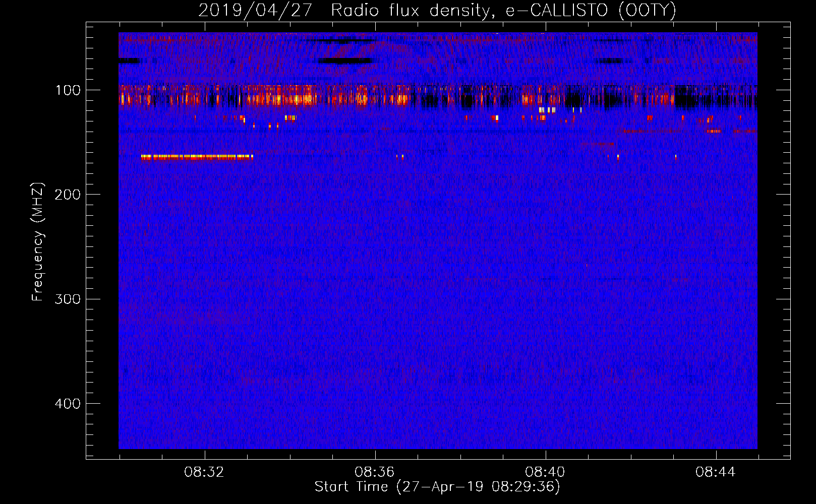Click the "Start Time (27-Apr-19 08:29:36)" label
Viewport: 816px width, 504px height.
pyautogui.click(x=437, y=487)
